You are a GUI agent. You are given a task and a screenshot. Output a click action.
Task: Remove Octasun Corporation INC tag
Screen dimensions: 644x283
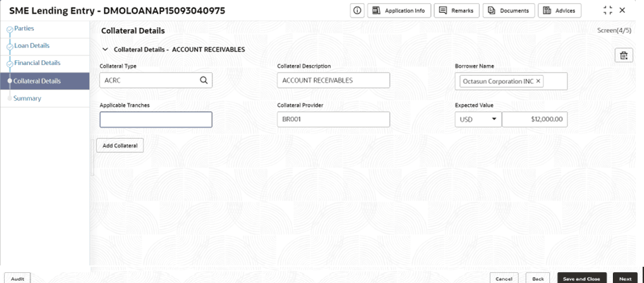538,81
